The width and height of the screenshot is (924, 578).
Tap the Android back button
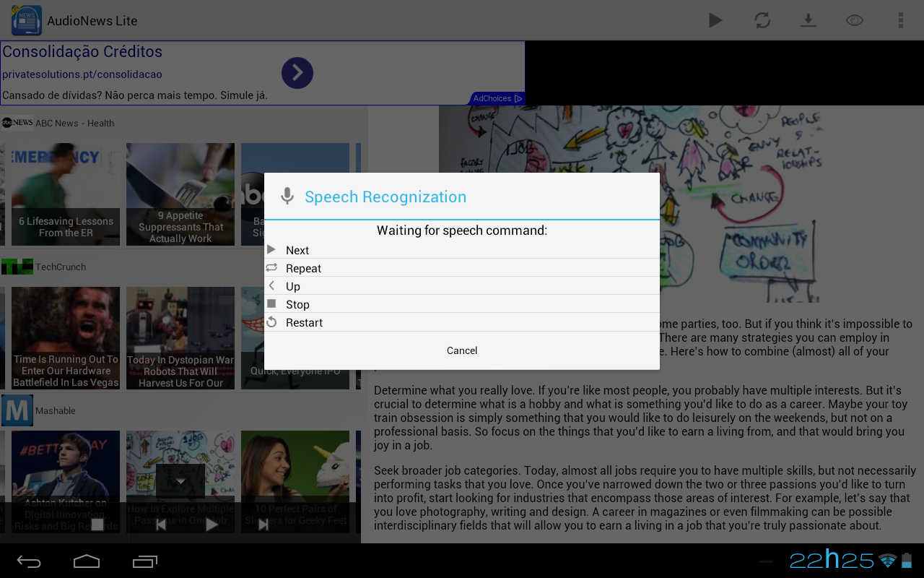(29, 561)
